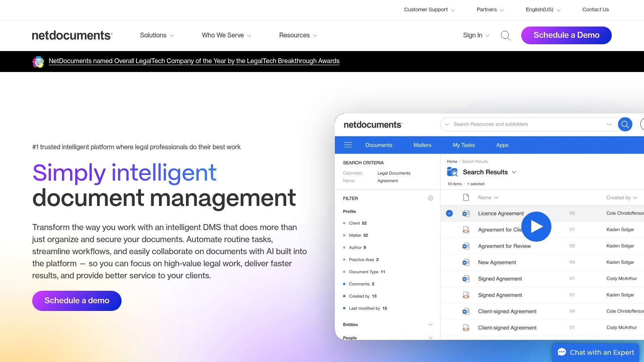
Task: Open the LegalTech Breakthrough Awards announcement link
Action: pos(194,61)
